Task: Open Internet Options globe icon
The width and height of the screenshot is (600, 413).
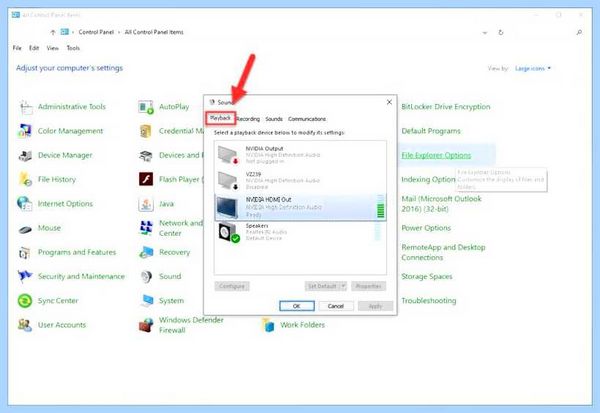Action: (x=25, y=204)
